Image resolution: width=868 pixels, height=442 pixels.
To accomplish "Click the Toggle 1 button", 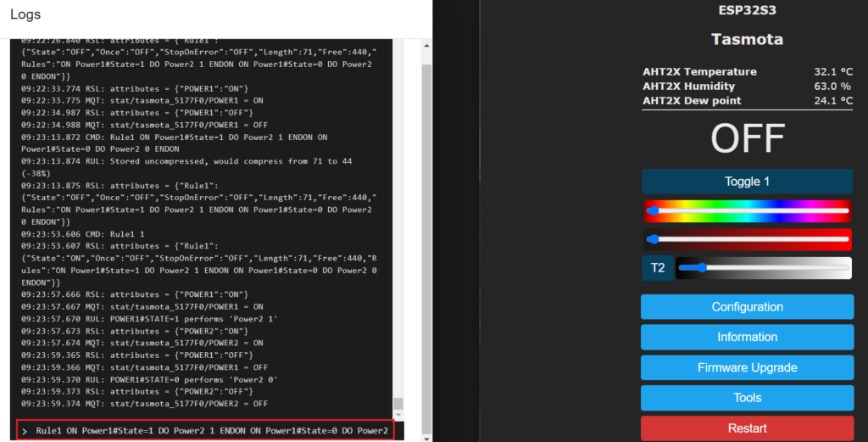I will coord(747,182).
